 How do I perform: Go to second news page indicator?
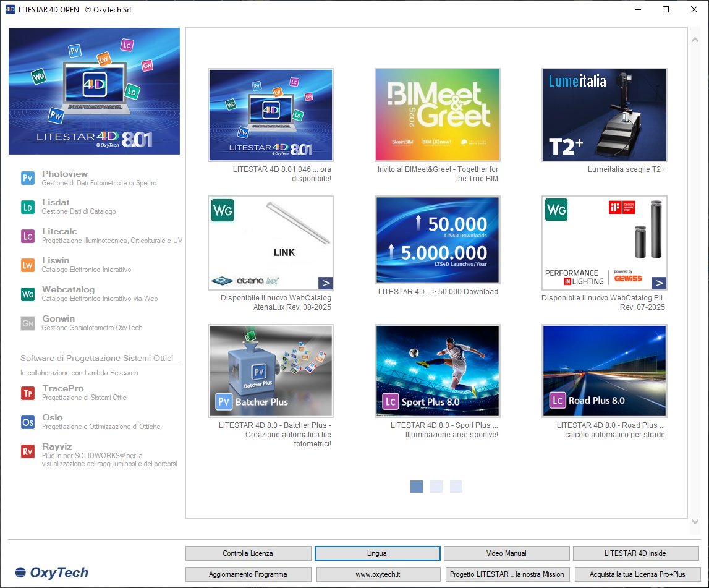click(x=436, y=487)
